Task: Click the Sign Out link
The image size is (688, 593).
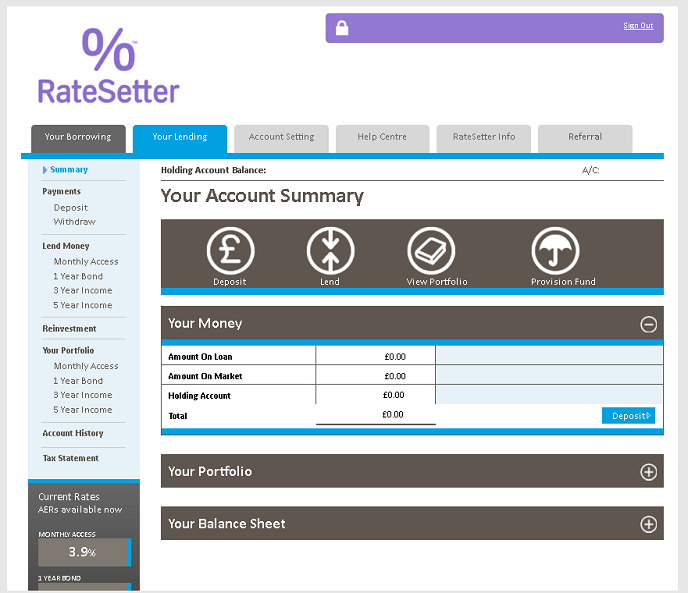Action: pos(638,25)
